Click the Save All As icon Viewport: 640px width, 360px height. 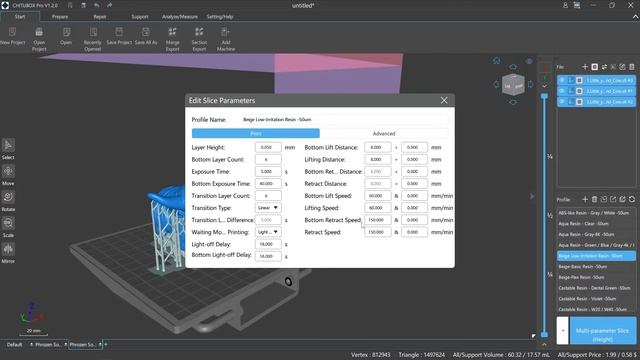point(146,32)
